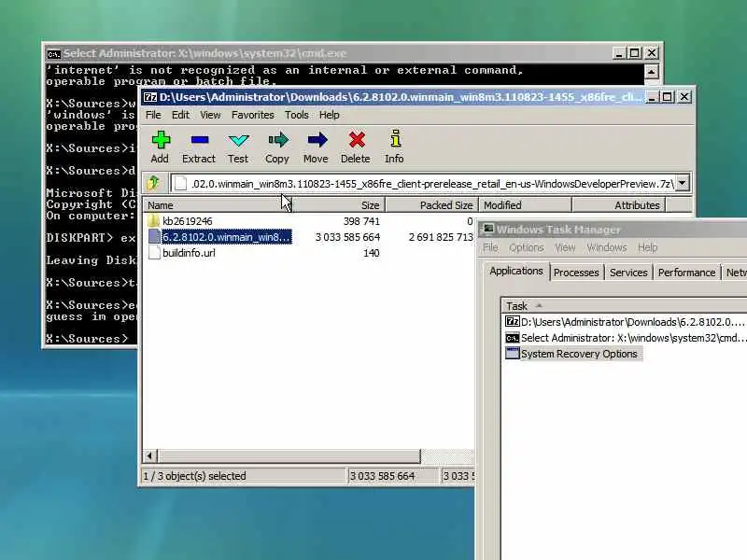The height and width of the screenshot is (560, 747).
Task: Open Task Manager's View menu
Action: point(565,247)
